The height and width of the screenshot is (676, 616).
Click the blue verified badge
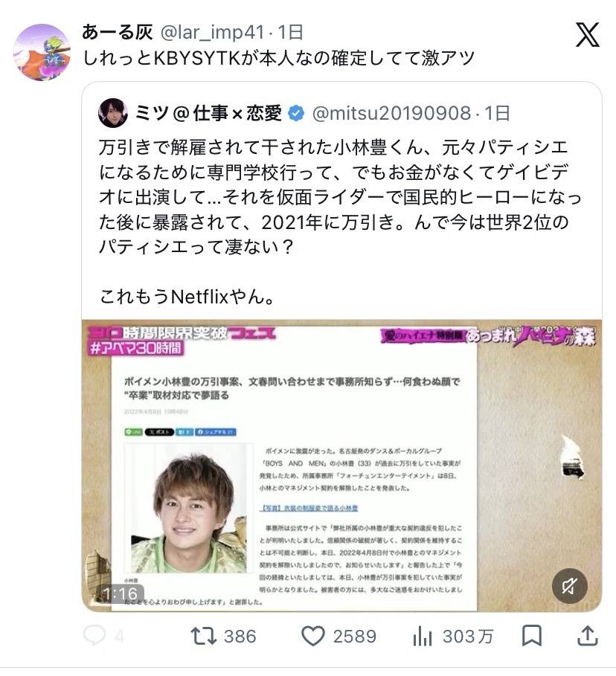point(296,113)
